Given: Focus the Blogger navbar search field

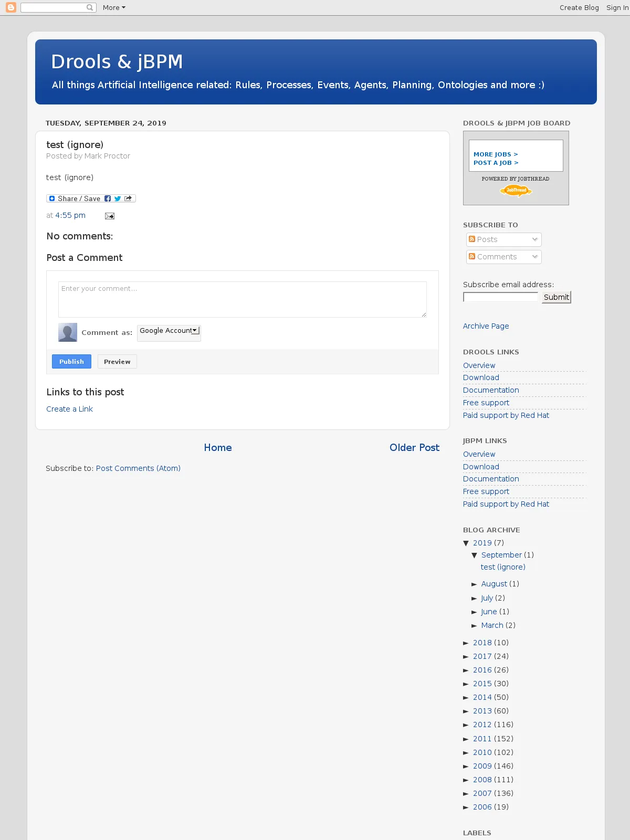Looking at the screenshot, I should pyautogui.click(x=54, y=7).
